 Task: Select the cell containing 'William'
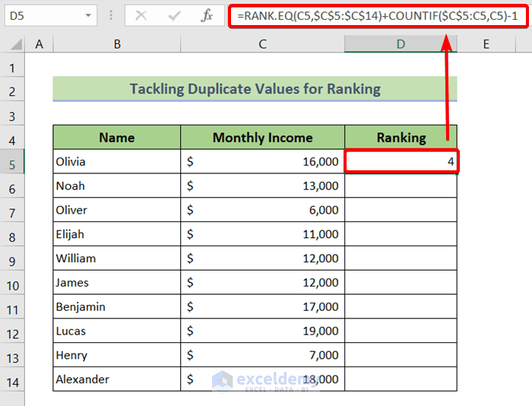tap(117, 258)
